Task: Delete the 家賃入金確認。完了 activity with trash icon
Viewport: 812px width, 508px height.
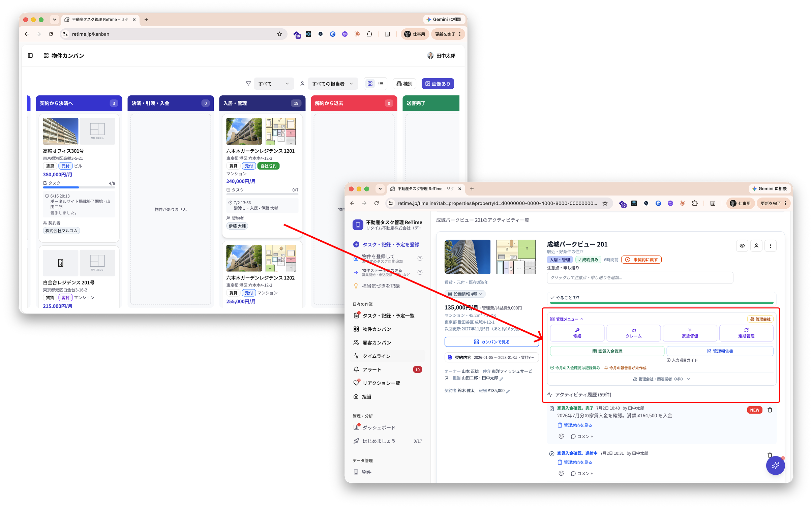Action: tap(770, 410)
